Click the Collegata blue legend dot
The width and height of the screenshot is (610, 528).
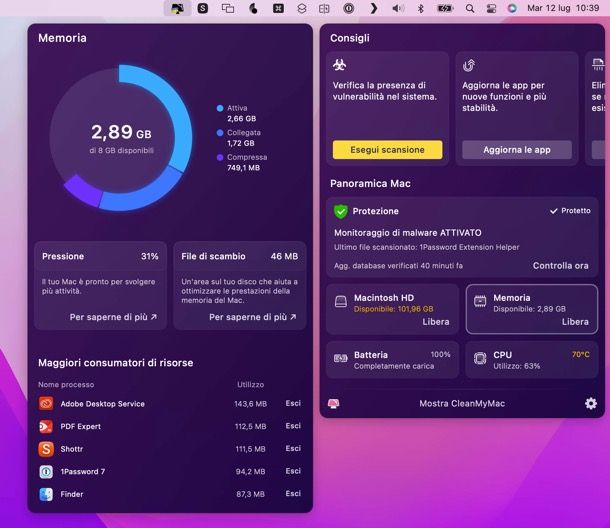pyautogui.click(x=220, y=133)
